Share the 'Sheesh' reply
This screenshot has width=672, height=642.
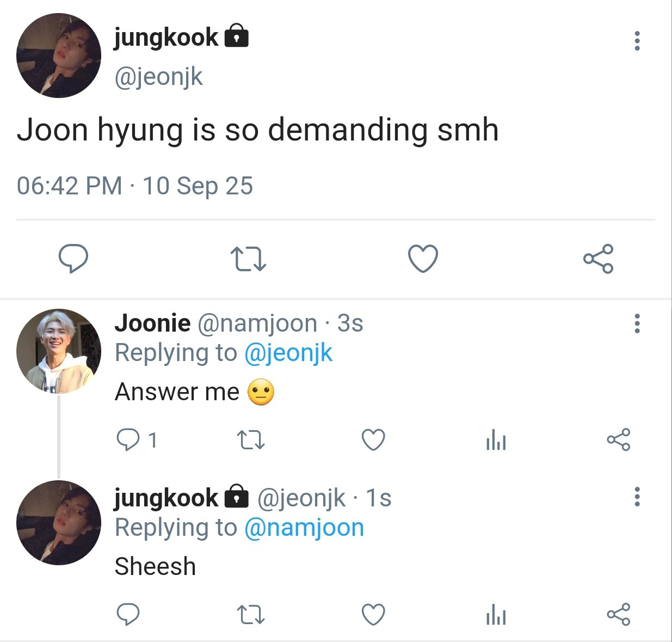pyautogui.click(x=618, y=615)
